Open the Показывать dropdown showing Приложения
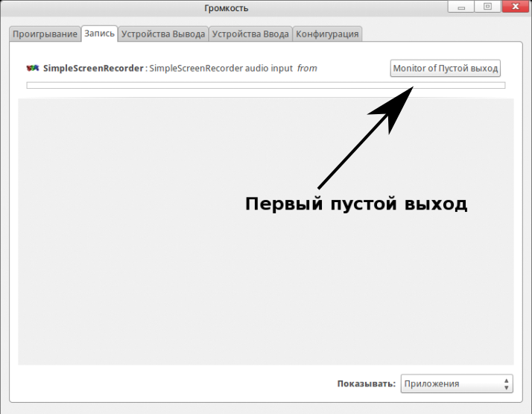The width and height of the screenshot is (532, 414). coord(457,383)
